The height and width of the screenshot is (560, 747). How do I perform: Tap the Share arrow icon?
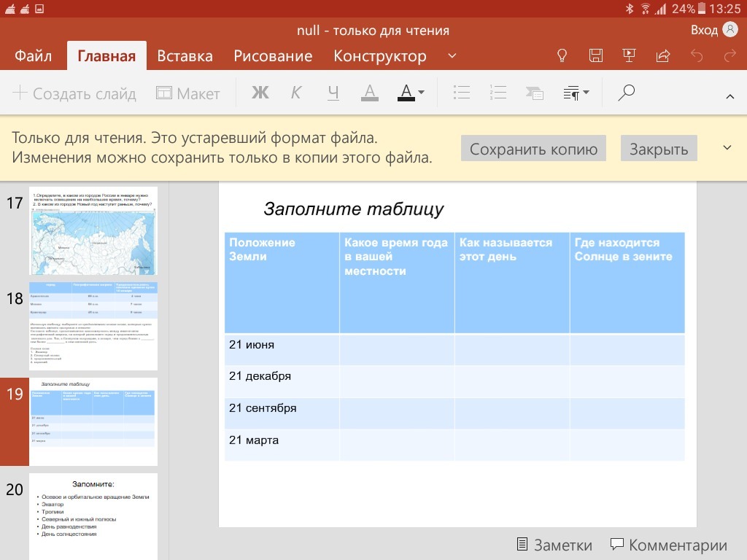click(x=663, y=56)
